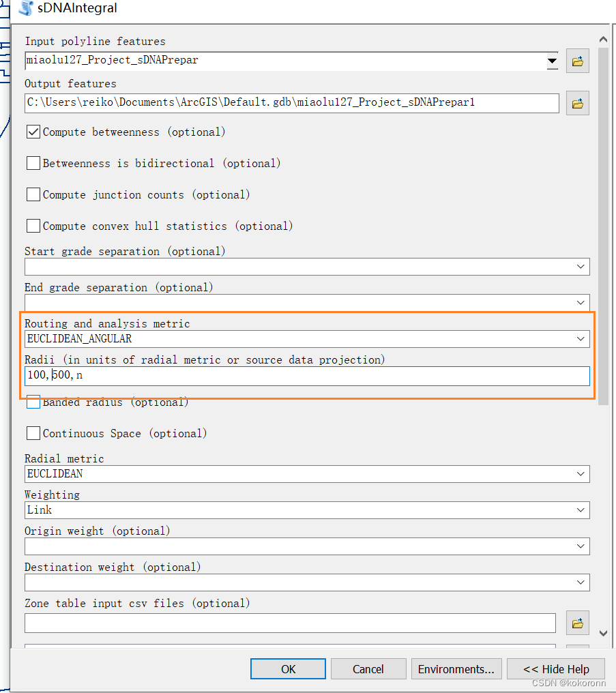Open the Environments settings

click(x=456, y=668)
